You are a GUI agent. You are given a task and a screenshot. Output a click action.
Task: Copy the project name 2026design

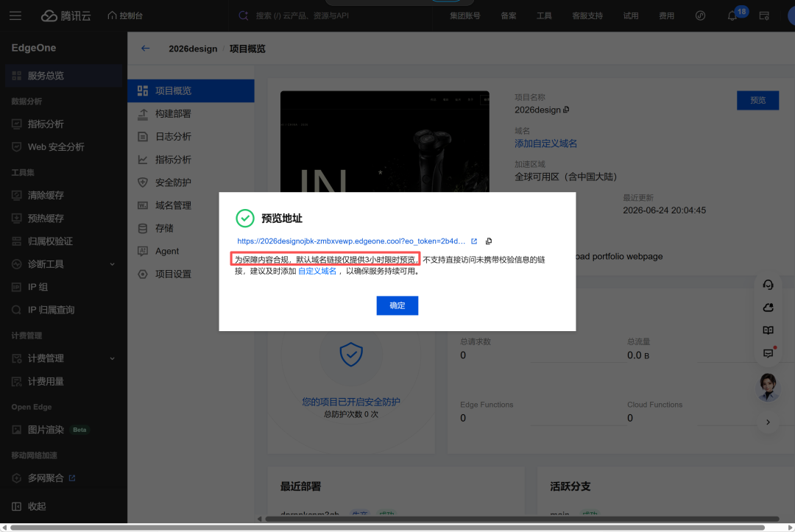pyautogui.click(x=566, y=110)
